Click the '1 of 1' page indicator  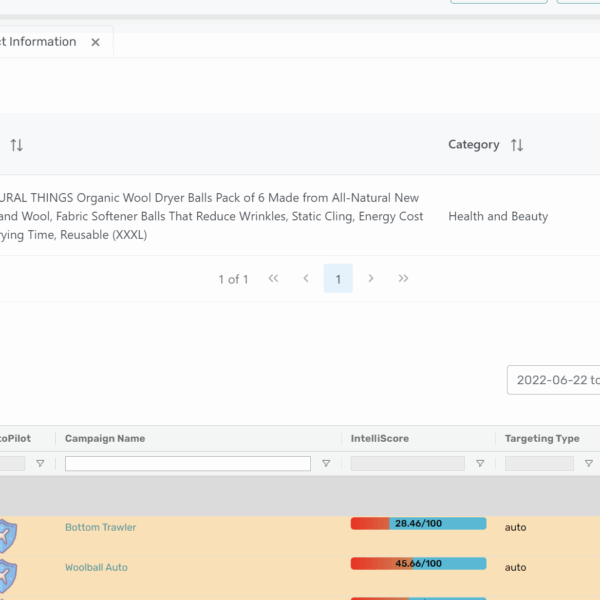(233, 279)
